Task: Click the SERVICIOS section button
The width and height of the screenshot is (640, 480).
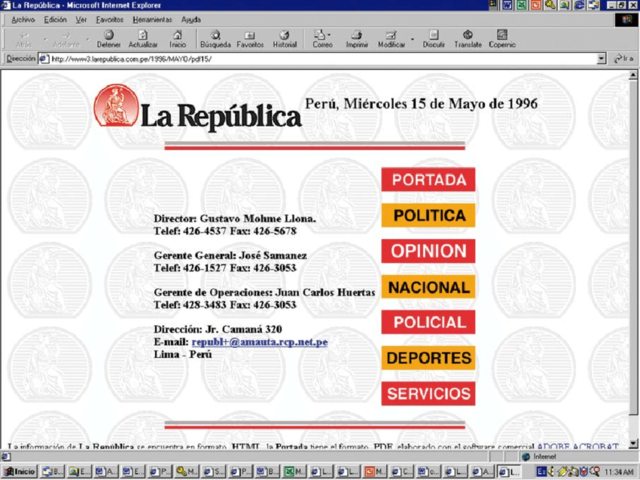Action: tap(428, 393)
